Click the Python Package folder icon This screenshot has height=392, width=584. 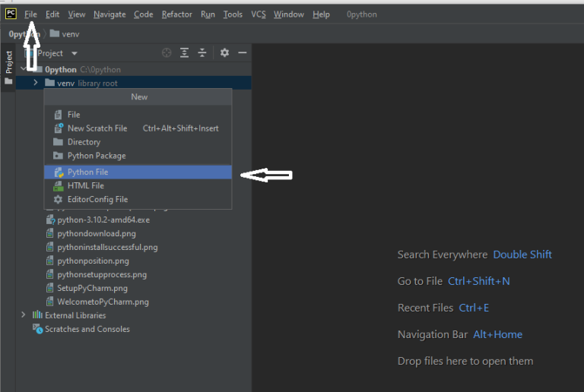point(58,156)
